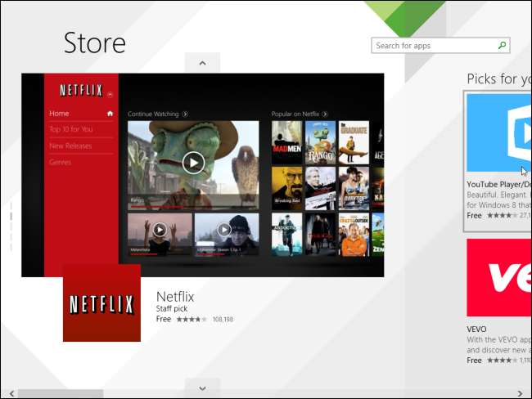Click the up chevron above featured app
532x399 pixels.
[202, 63]
